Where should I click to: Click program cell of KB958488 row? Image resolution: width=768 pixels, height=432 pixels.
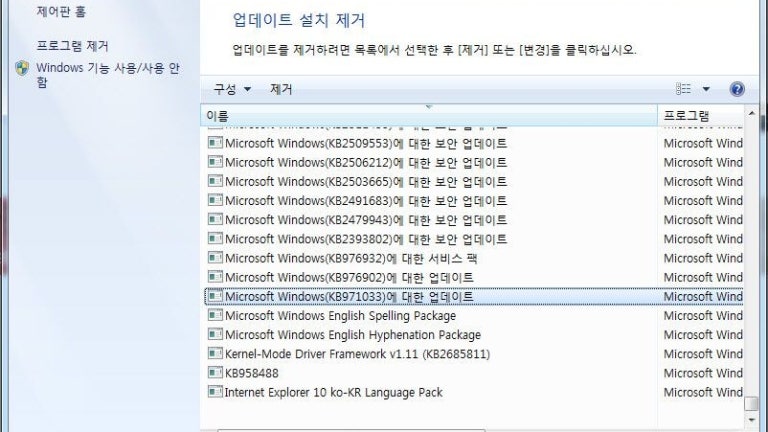pyautogui.click(x=703, y=373)
